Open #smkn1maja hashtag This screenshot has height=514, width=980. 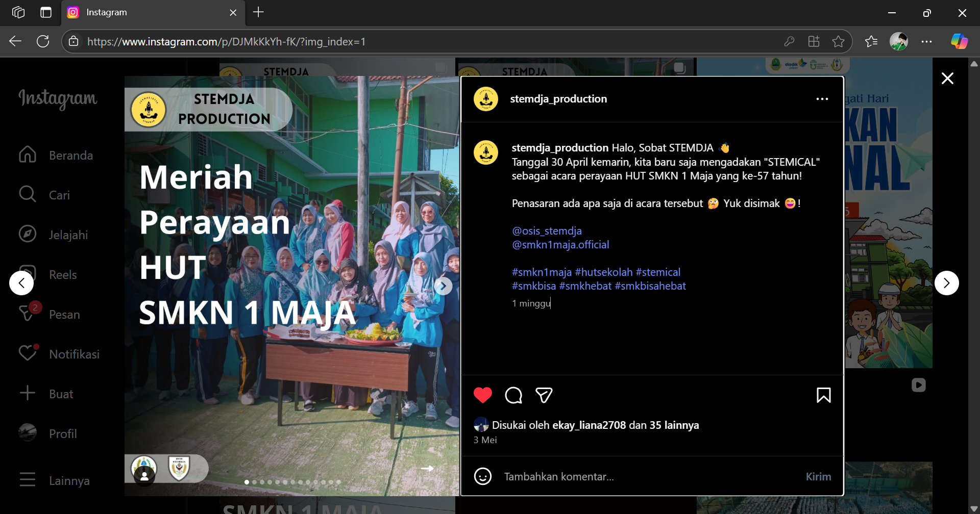click(x=542, y=272)
